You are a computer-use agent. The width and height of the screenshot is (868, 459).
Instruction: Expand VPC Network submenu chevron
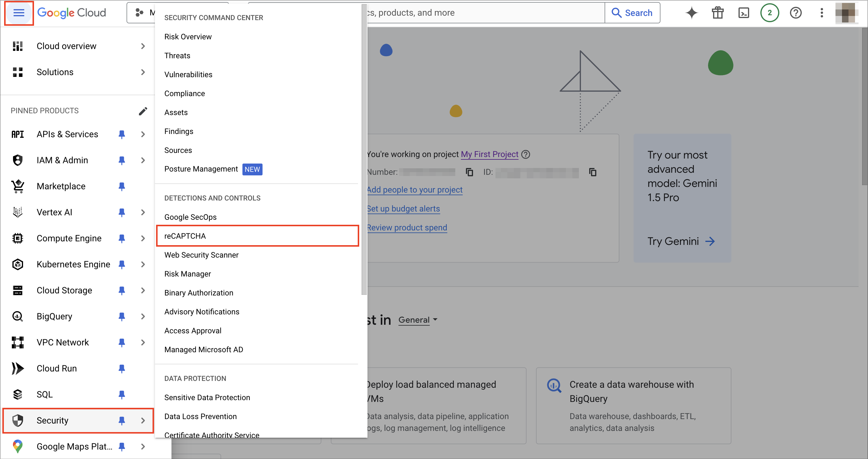pos(143,342)
